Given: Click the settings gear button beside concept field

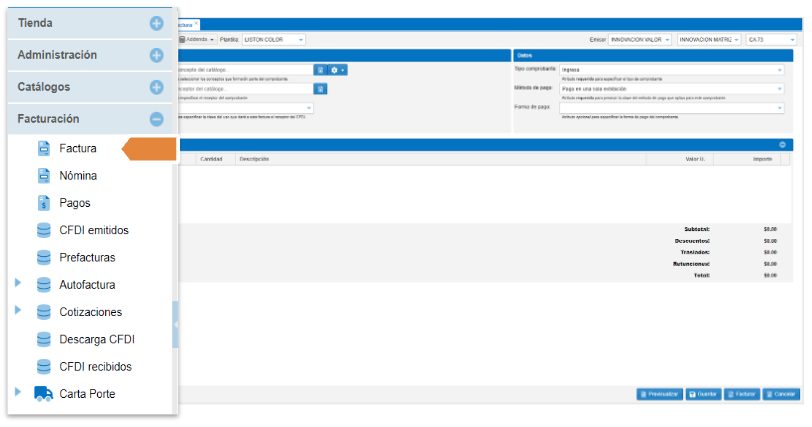Looking at the screenshot, I should tap(338, 70).
